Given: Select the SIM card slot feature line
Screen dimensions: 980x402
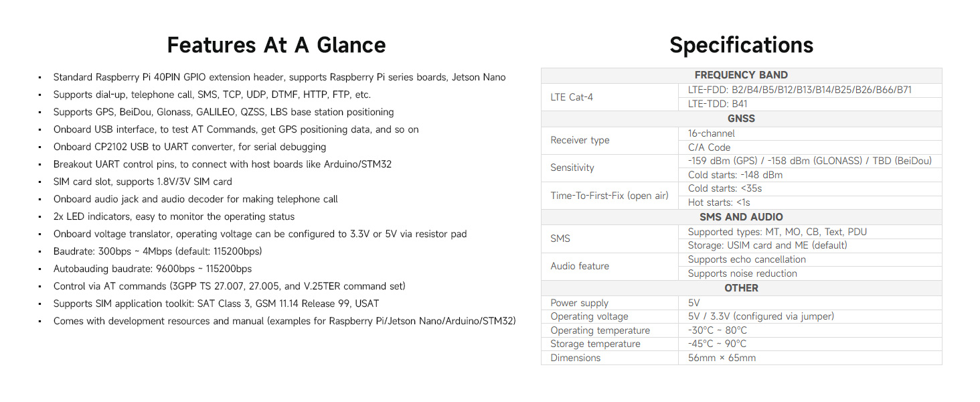Looking at the screenshot, I should pos(143,182).
